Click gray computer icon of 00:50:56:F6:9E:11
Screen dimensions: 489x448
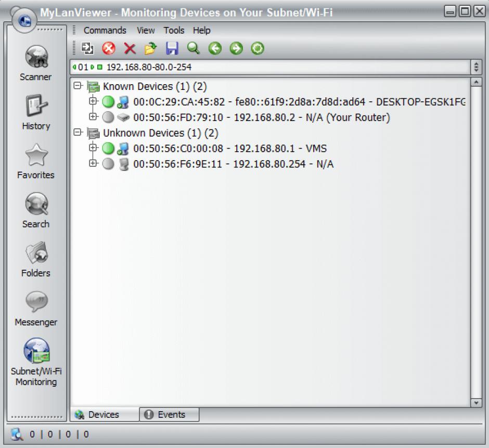[x=124, y=164]
